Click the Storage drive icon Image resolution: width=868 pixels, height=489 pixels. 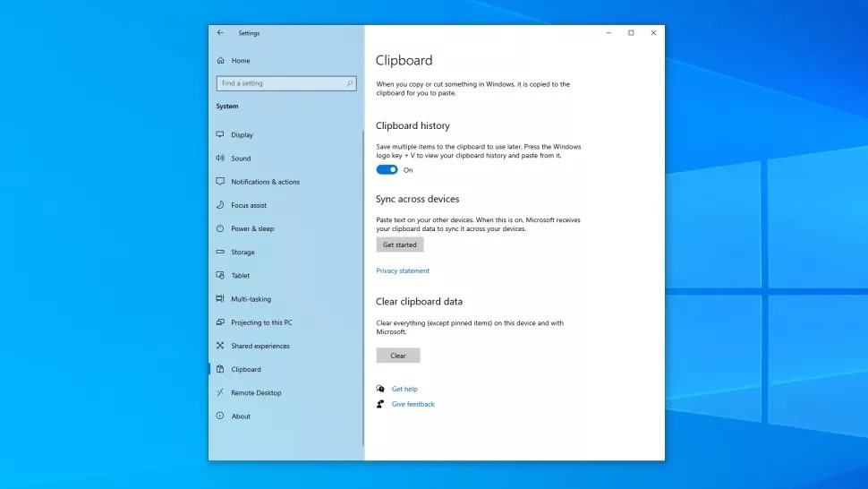tap(220, 252)
